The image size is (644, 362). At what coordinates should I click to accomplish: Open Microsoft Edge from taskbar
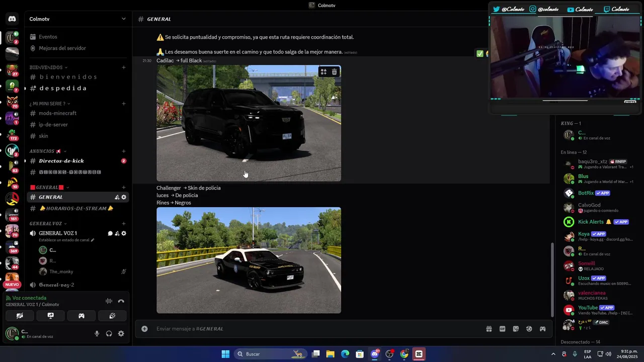(x=345, y=354)
